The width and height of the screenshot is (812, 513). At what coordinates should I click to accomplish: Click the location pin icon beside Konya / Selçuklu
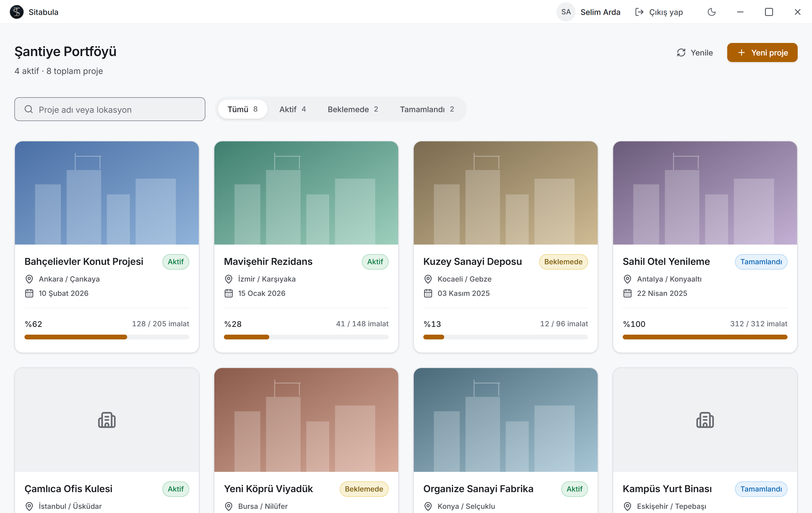pos(428,506)
